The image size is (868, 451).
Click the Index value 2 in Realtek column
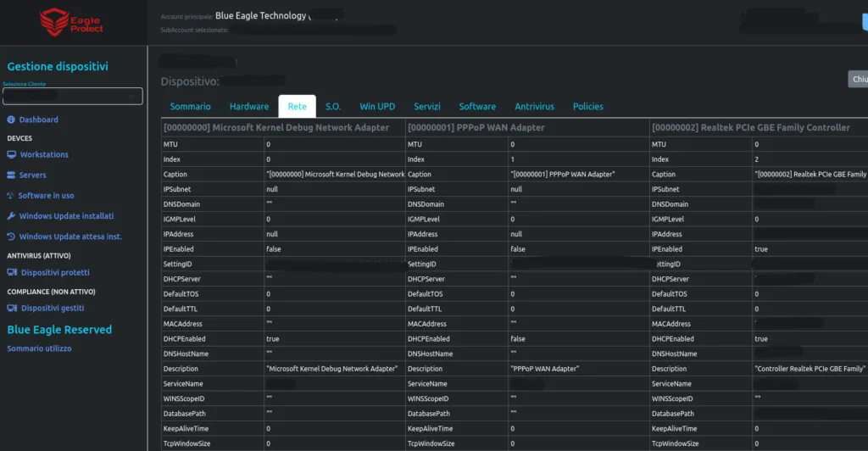[757, 159]
